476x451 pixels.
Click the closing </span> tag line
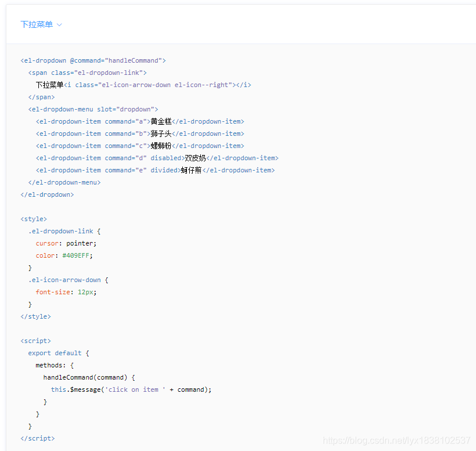click(x=41, y=97)
